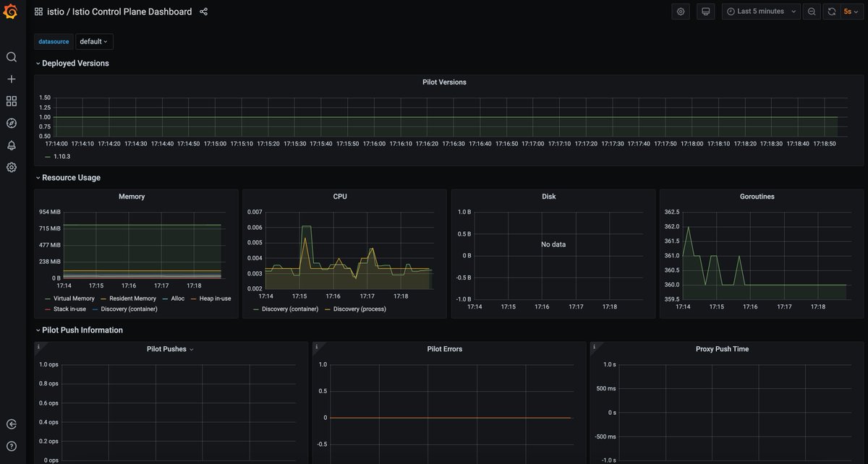Open the Grafana home logo

11,12
